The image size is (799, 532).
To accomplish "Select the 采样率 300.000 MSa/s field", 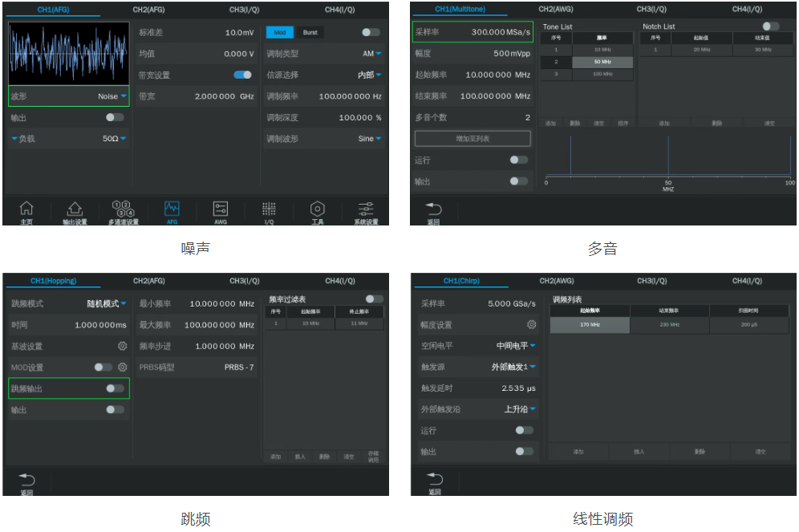I will (473, 32).
